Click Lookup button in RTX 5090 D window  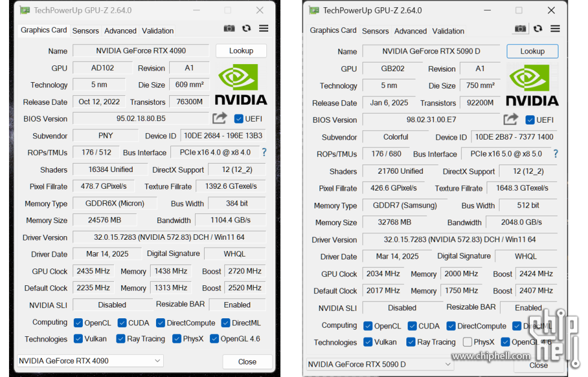coord(533,52)
